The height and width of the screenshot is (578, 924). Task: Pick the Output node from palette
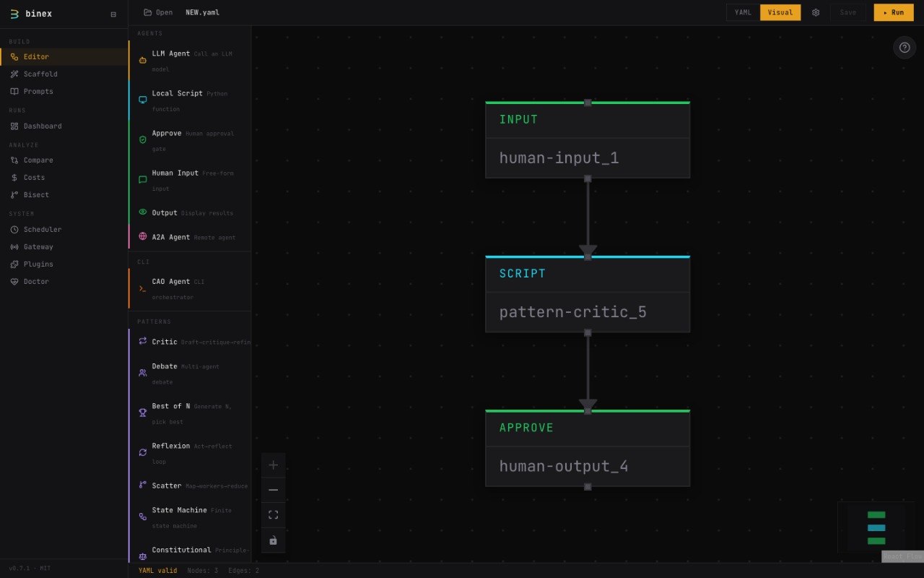click(190, 212)
